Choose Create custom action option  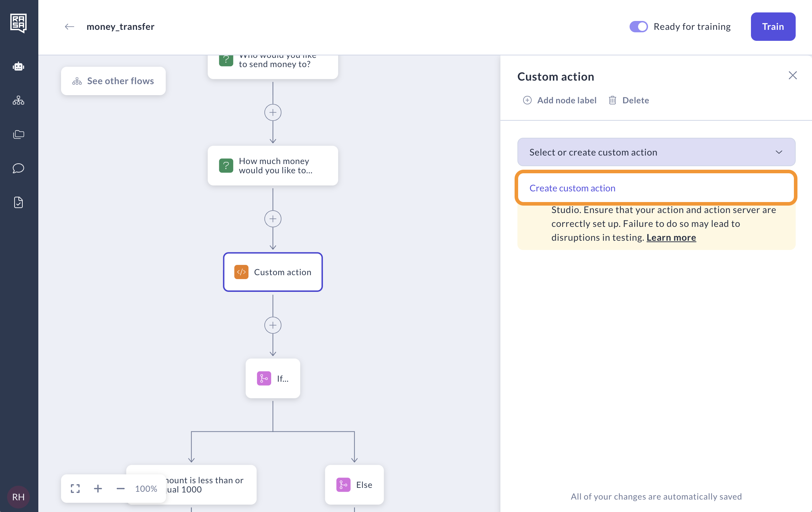coord(572,188)
